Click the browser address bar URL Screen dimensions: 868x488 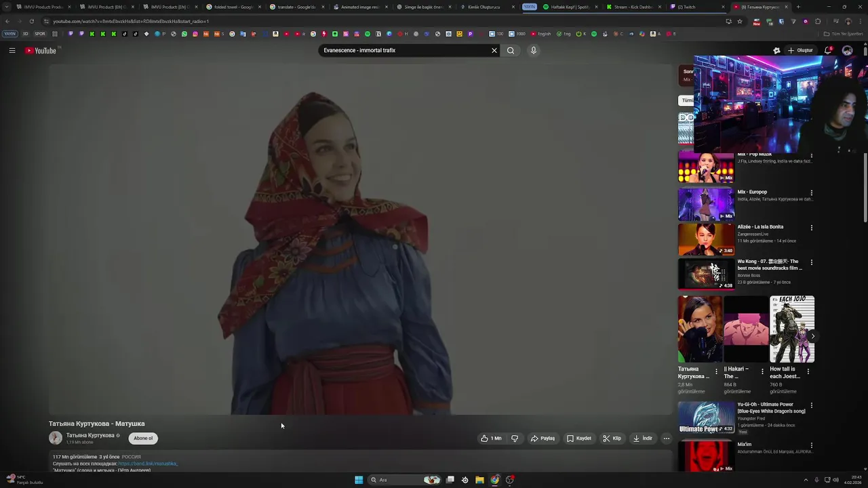(x=130, y=21)
